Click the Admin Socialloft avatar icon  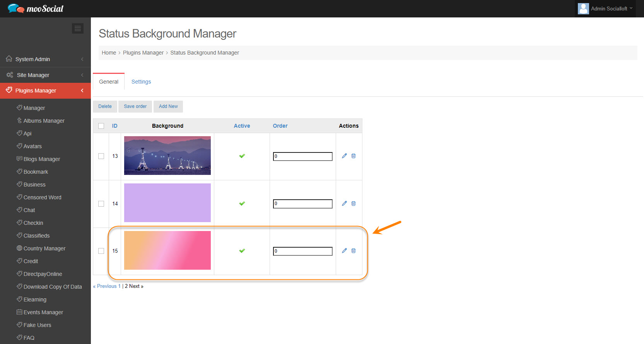(583, 9)
